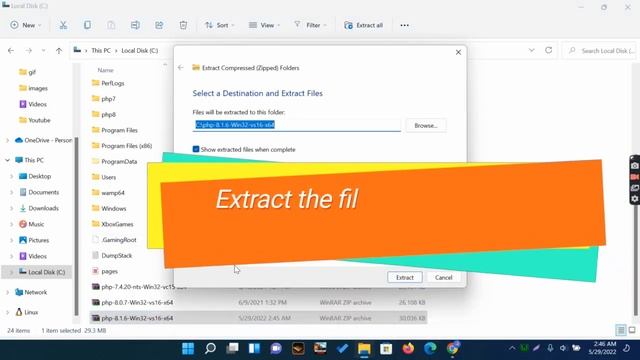Image resolution: width=640 pixels, height=360 pixels.
Task: Open Microsoft Edge from taskbar
Action: pyautogui.click(x=430, y=349)
